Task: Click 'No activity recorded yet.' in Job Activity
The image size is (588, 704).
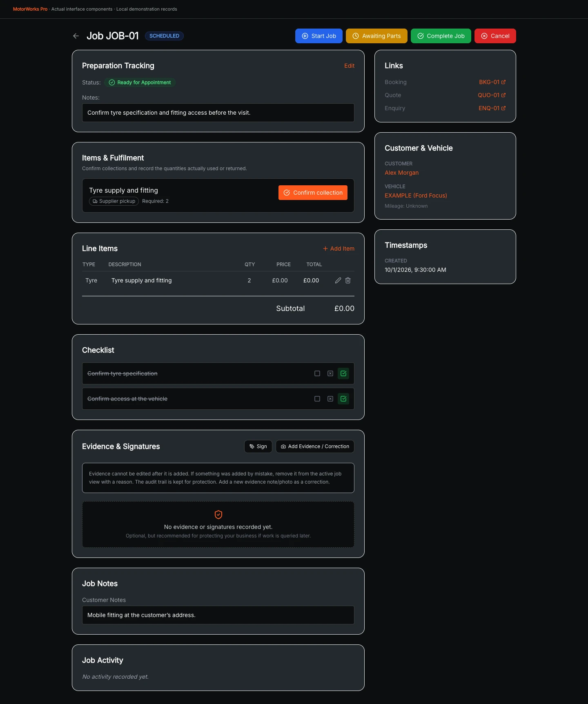Action: click(x=116, y=677)
